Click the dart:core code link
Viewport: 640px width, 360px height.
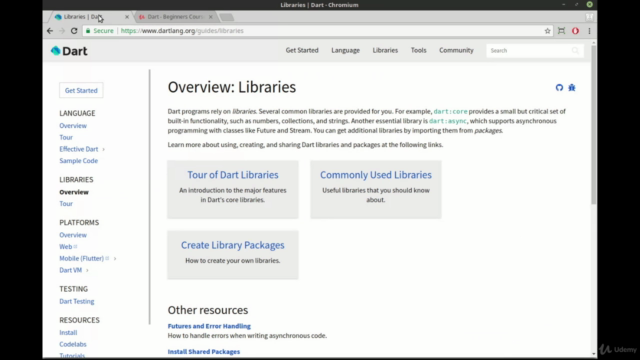pyautogui.click(x=450, y=111)
